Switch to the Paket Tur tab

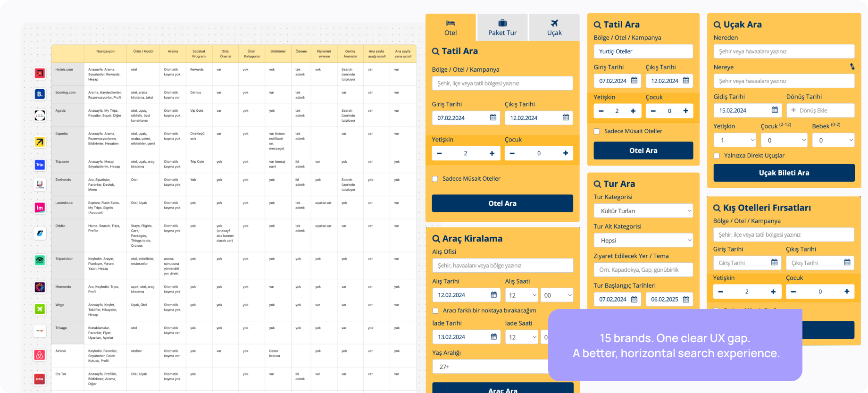coord(502,28)
